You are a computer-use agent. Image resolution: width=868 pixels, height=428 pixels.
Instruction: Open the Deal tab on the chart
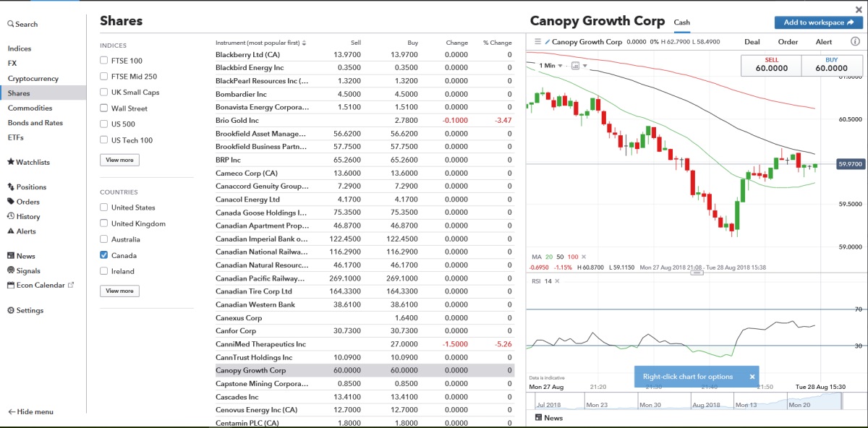752,42
